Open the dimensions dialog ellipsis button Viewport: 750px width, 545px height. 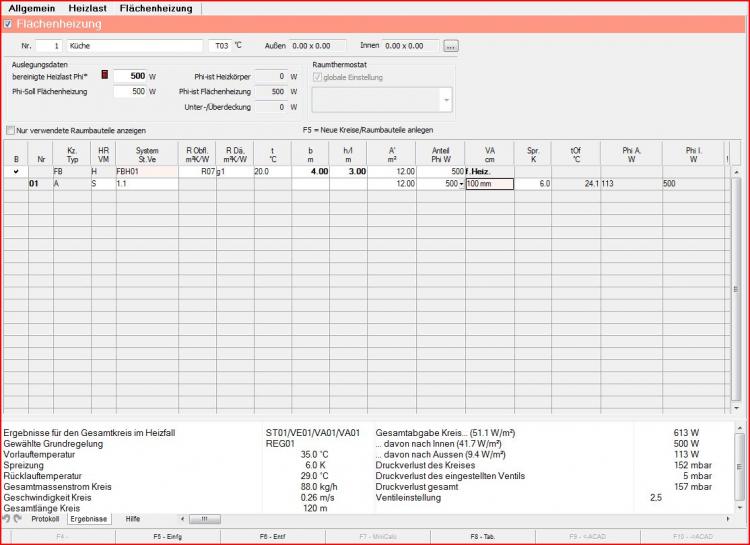tap(451, 46)
